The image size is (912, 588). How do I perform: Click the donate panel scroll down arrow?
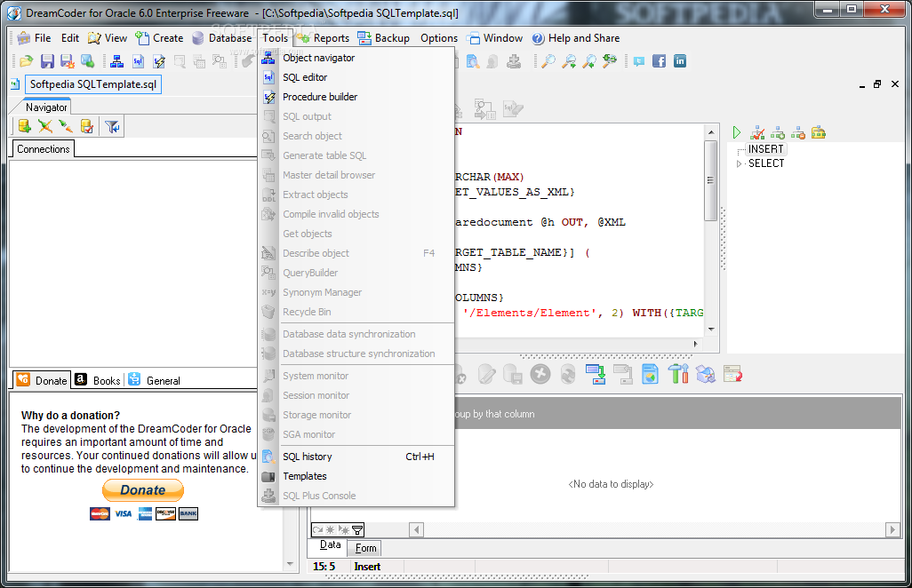tap(290, 564)
